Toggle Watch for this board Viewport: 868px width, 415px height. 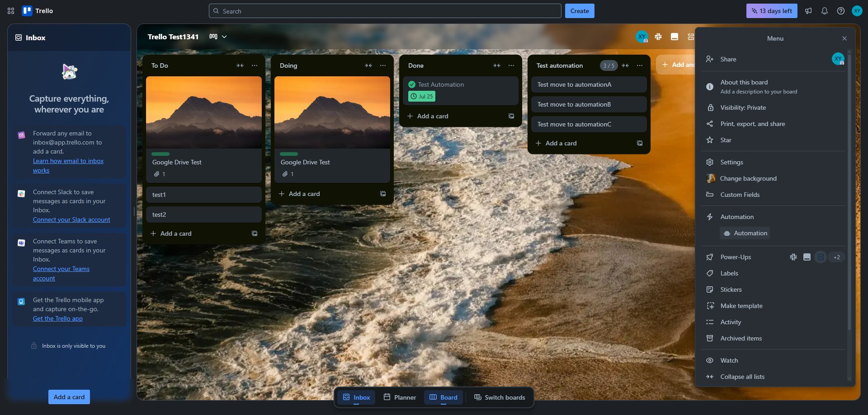(773, 360)
